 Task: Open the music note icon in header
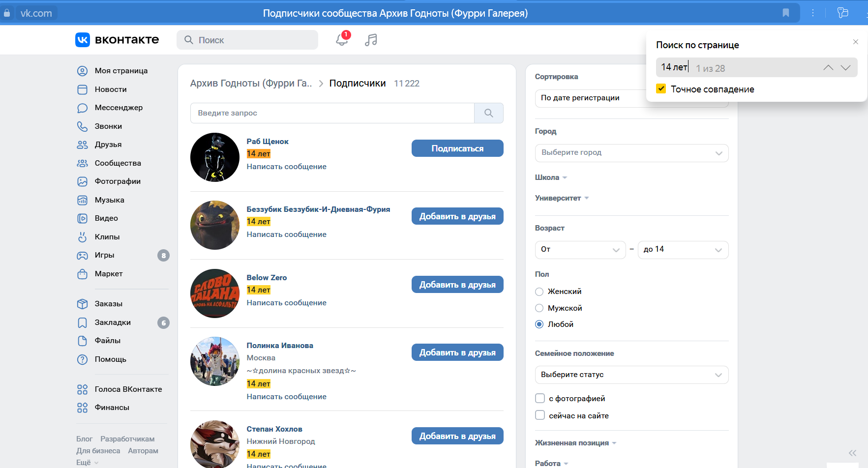coord(371,40)
